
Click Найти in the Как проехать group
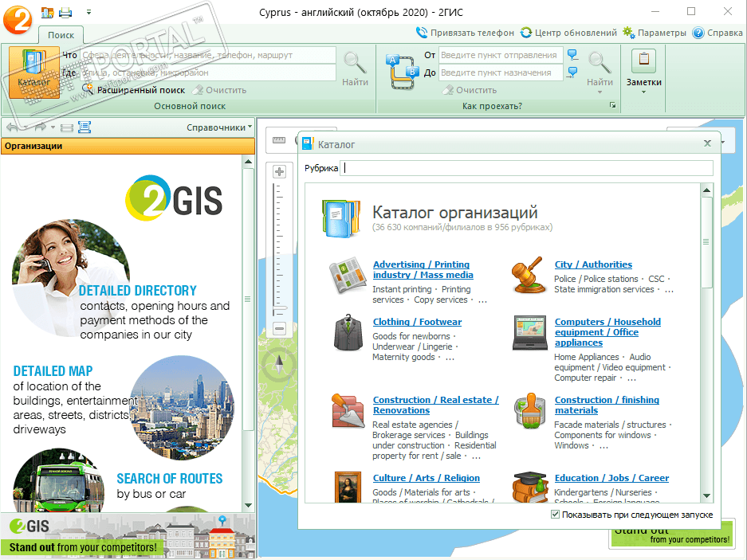pyautogui.click(x=600, y=69)
